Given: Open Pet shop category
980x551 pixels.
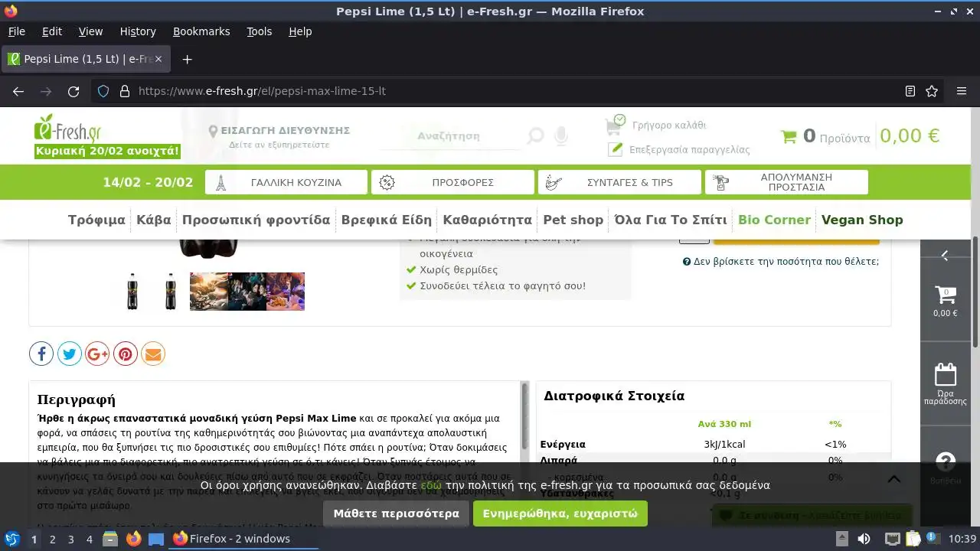Looking at the screenshot, I should pos(573,220).
